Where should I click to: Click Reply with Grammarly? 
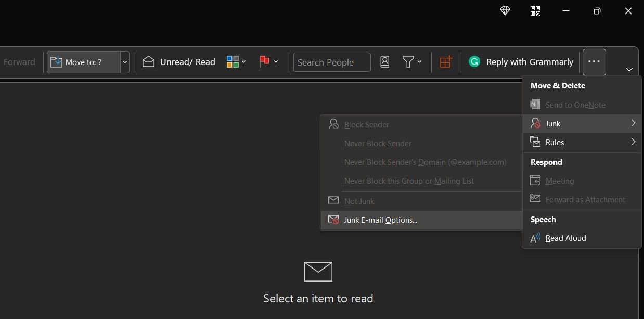[x=521, y=62]
